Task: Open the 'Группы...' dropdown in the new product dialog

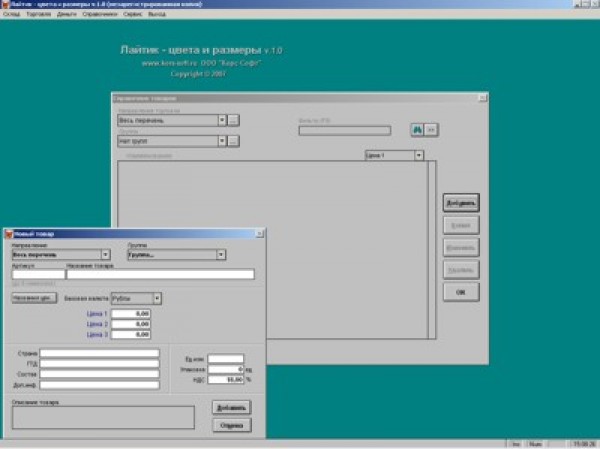Action: tap(220, 254)
